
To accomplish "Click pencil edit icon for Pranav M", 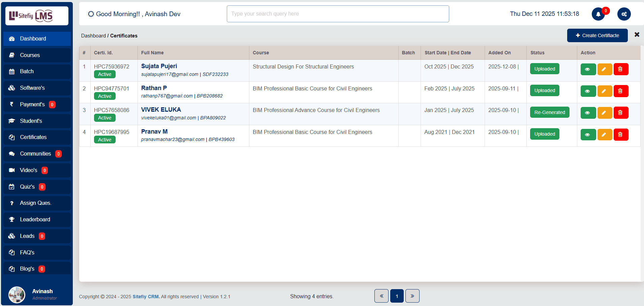I will [604, 135].
